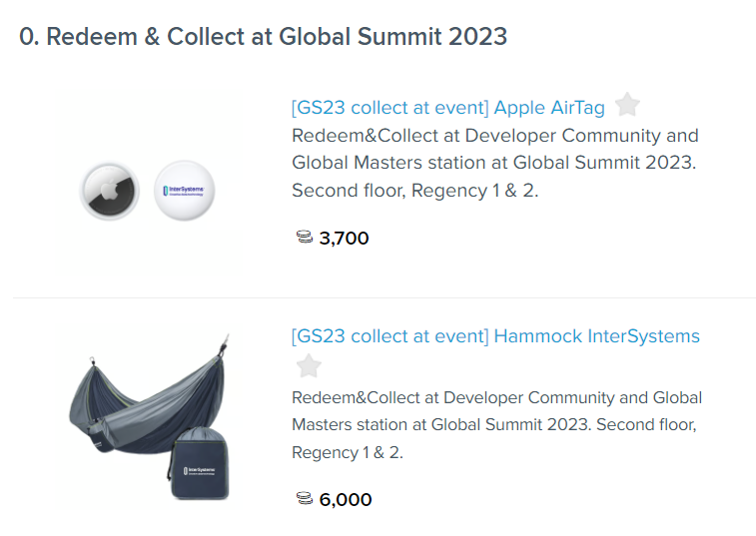Star the Hammock InterSystems reward as favorite
Image resolution: width=756 pixels, height=536 pixels.
coord(309,366)
